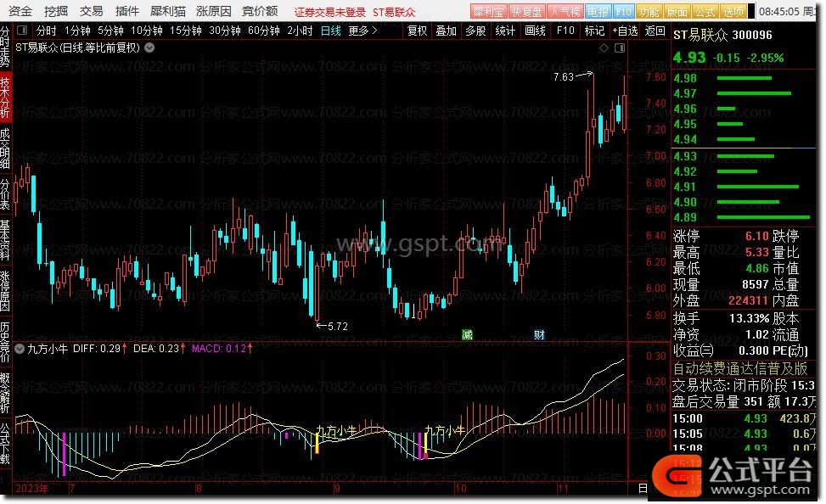Click the 选项 toolbar button

tap(733, 12)
